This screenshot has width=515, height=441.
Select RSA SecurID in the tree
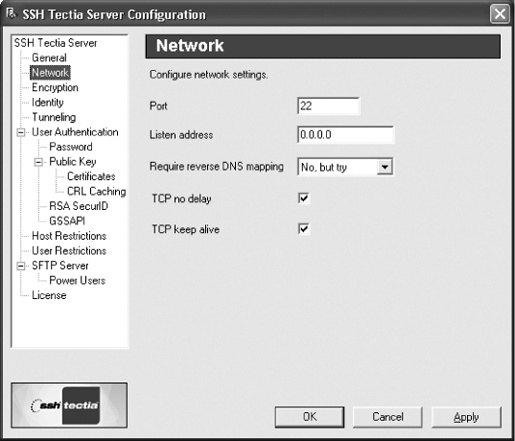point(79,206)
